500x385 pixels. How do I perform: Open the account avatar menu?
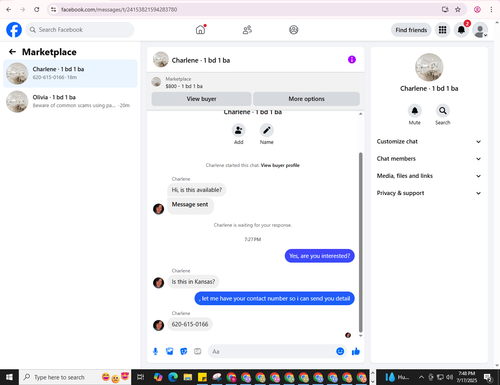[480, 30]
